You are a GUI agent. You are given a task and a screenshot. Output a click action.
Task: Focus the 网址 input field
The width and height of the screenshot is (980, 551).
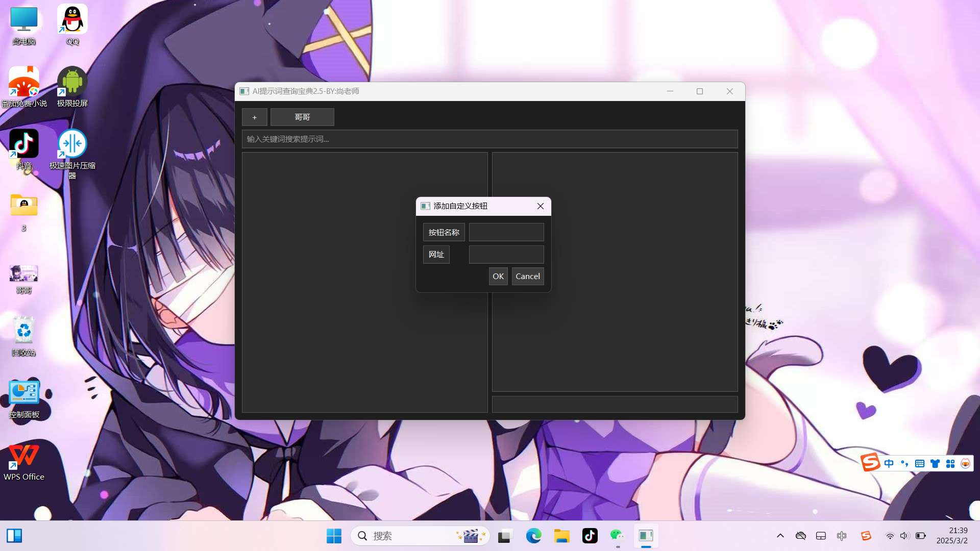tap(506, 255)
